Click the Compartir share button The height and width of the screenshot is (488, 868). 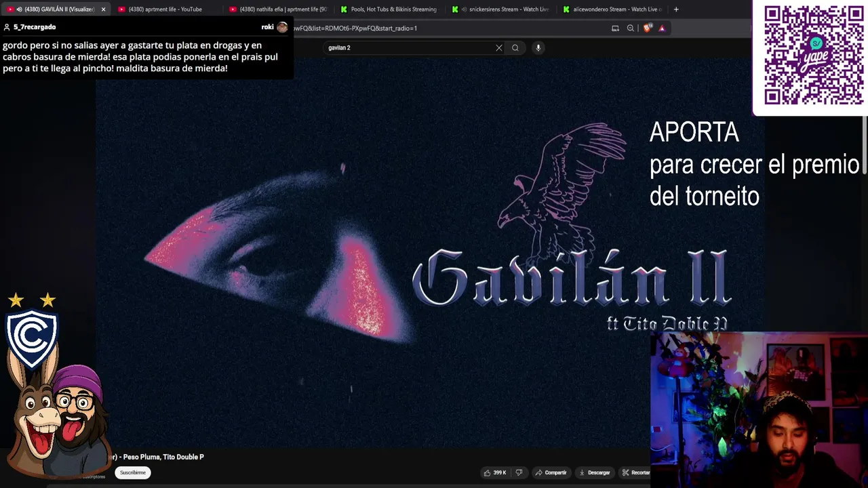tap(551, 472)
